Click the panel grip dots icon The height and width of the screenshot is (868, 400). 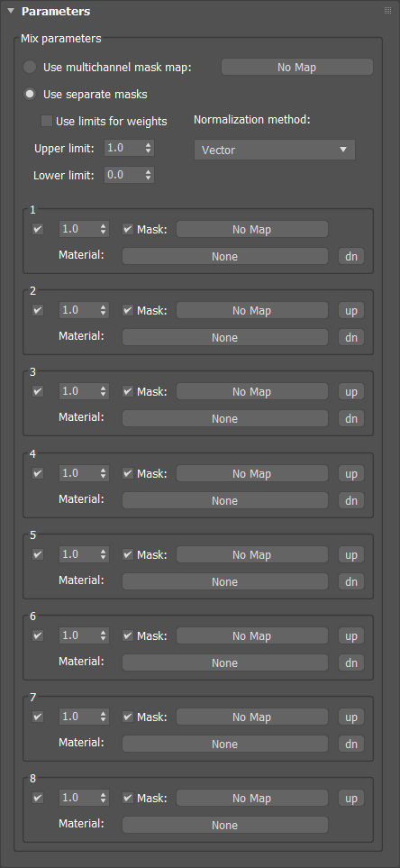coord(387,11)
